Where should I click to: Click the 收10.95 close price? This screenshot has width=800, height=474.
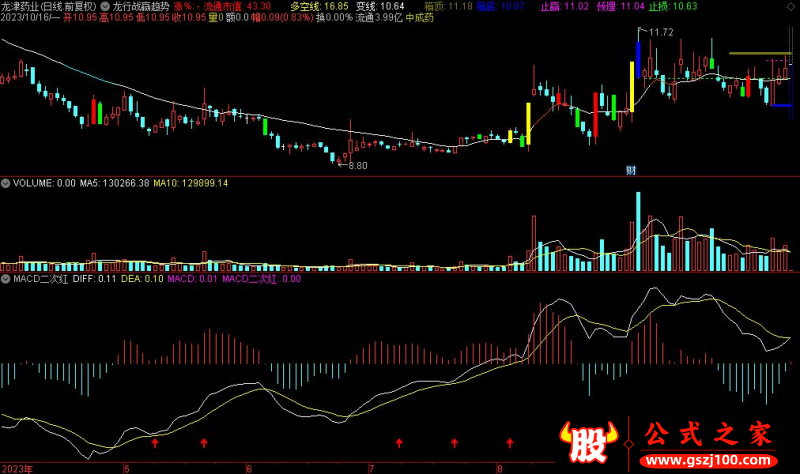pyautogui.click(x=189, y=18)
